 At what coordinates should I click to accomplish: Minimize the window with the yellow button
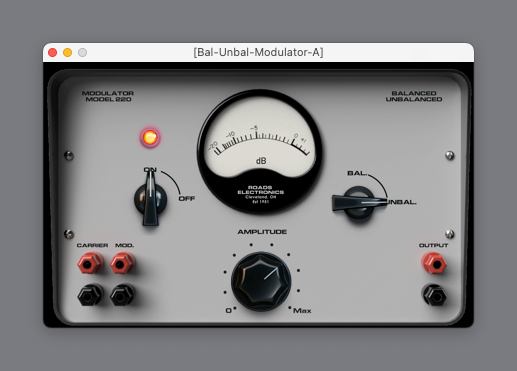(67, 53)
